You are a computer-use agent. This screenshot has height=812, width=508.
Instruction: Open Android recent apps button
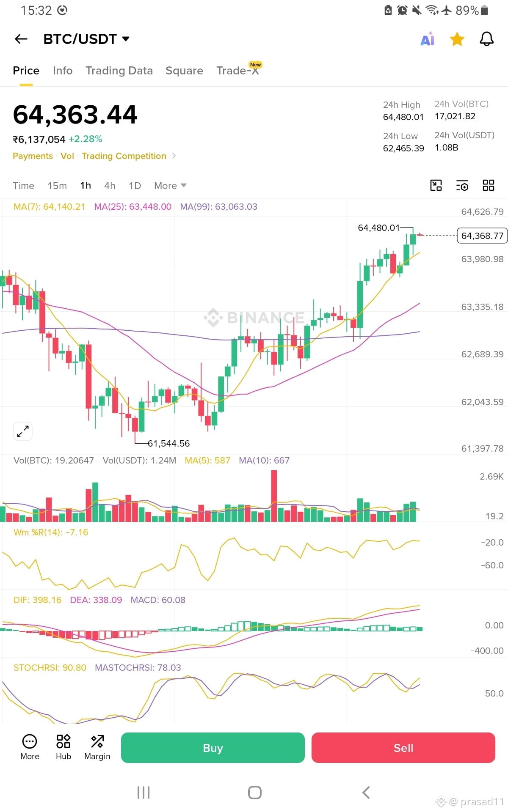[144, 793]
